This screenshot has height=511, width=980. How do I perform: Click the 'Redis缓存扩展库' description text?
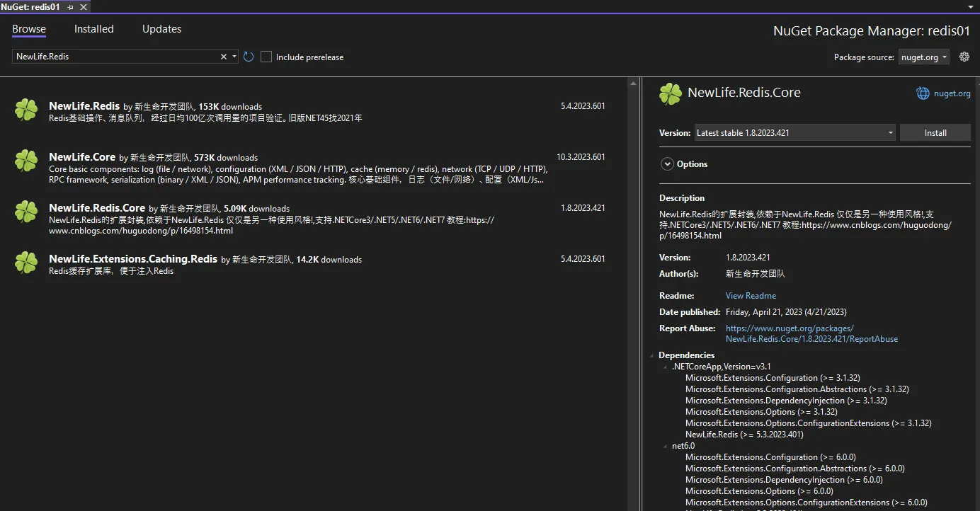[x=111, y=271]
